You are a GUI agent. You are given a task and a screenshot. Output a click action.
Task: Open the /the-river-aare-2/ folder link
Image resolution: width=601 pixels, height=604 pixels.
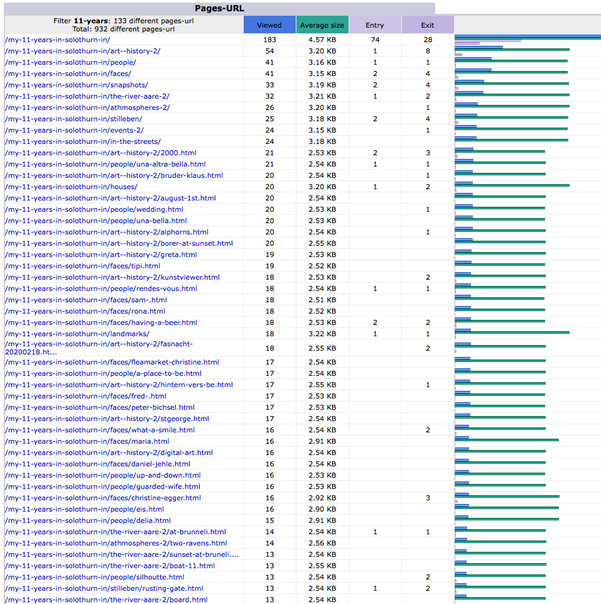coord(87,96)
